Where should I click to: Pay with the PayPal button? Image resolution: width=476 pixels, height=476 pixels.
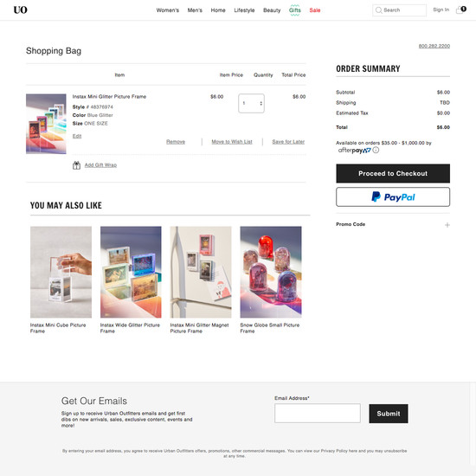[393, 197]
